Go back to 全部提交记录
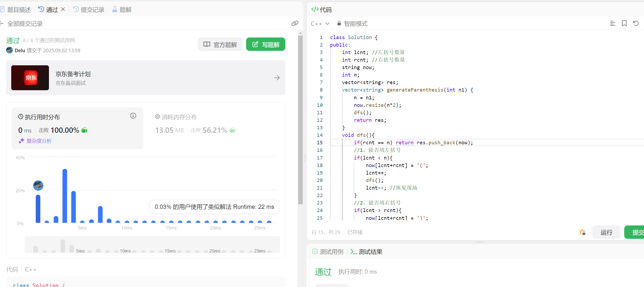Screen dimensions: 644x287 coord(21,24)
